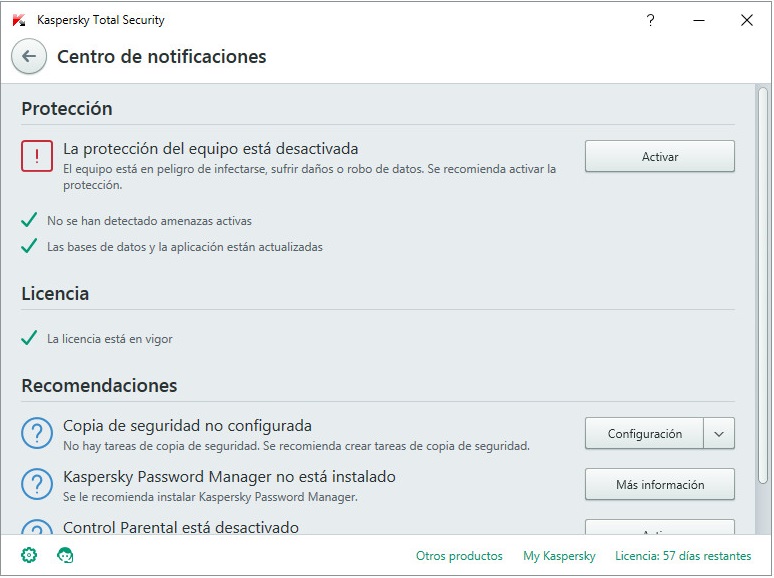This screenshot has width=774, height=578.
Task: Open the My Kaspersky link
Action: [x=559, y=556]
